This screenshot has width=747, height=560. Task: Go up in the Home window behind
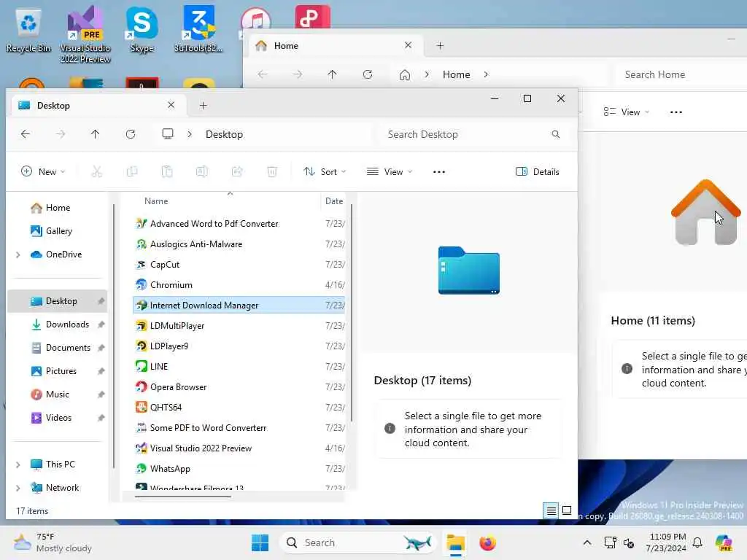pos(332,74)
